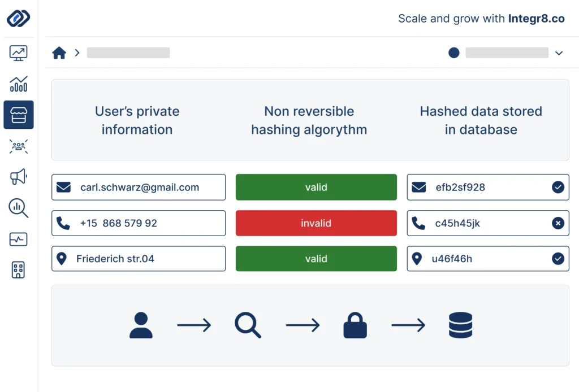Click the database icon in flow diagram

[x=460, y=325]
